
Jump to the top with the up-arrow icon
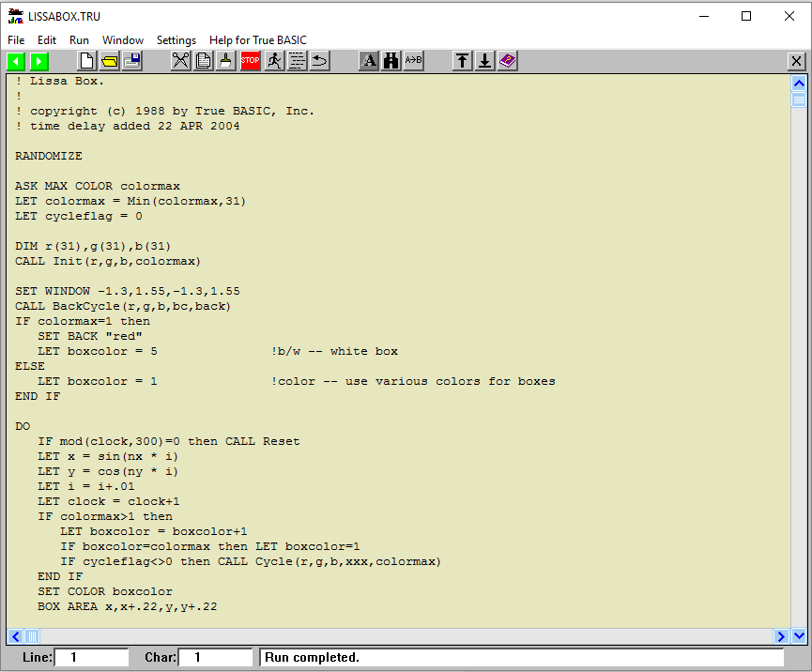point(462,60)
